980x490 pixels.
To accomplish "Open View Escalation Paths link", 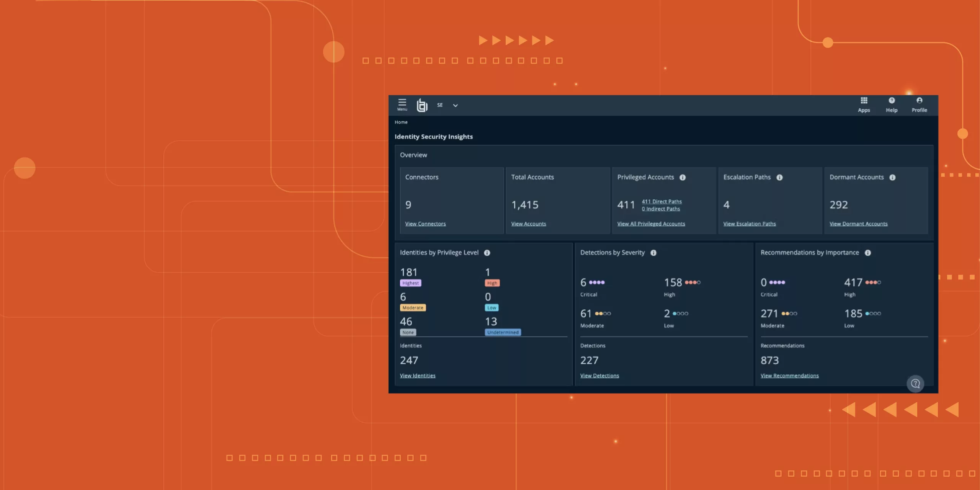I will point(749,224).
